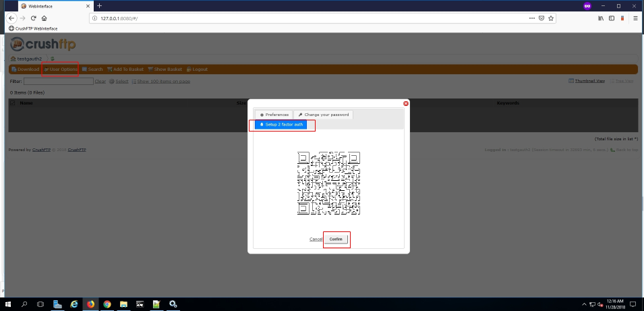The width and height of the screenshot is (644, 311).
Task: Open Google Chrome from the taskbar
Action: pyautogui.click(x=107, y=304)
